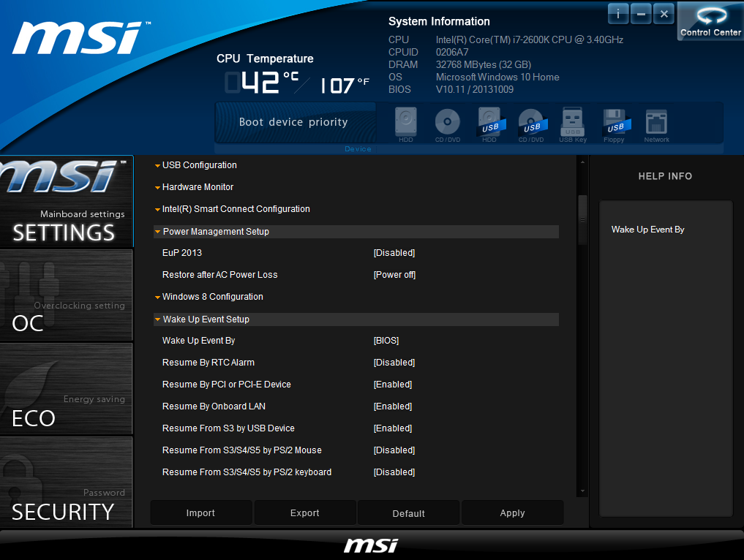Select the USB Key boot device icon
Viewport: 744px width, 560px height.
[573, 125]
